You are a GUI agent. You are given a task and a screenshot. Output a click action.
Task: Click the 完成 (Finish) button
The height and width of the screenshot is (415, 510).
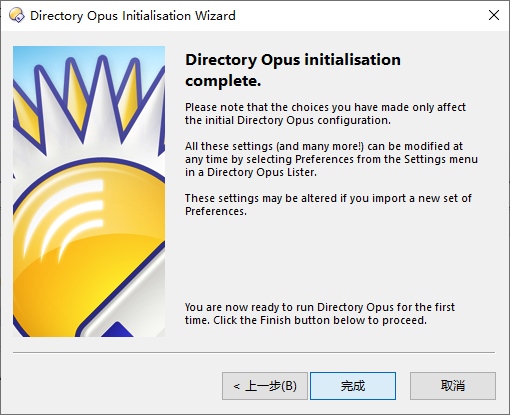point(353,386)
